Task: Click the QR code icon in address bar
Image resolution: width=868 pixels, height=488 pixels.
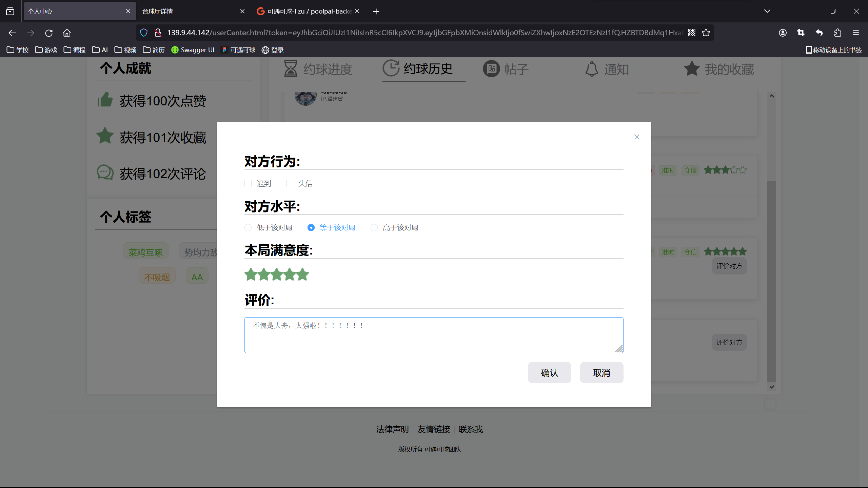Action: click(x=691, y=33)
